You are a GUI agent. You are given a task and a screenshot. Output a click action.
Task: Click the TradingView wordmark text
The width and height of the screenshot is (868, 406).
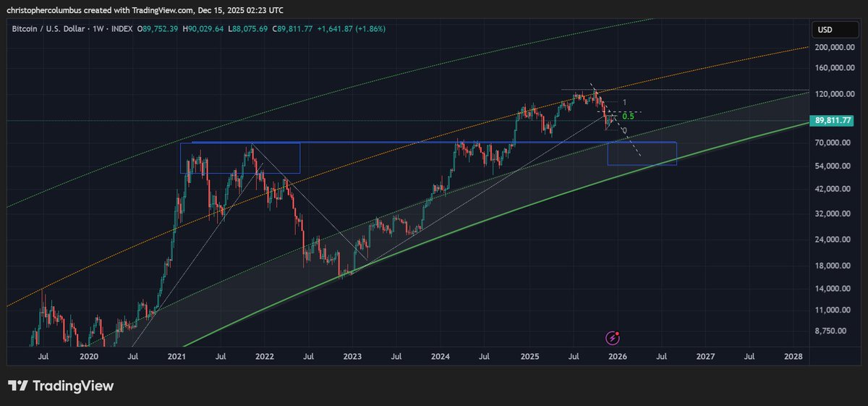tap(73, 386)
